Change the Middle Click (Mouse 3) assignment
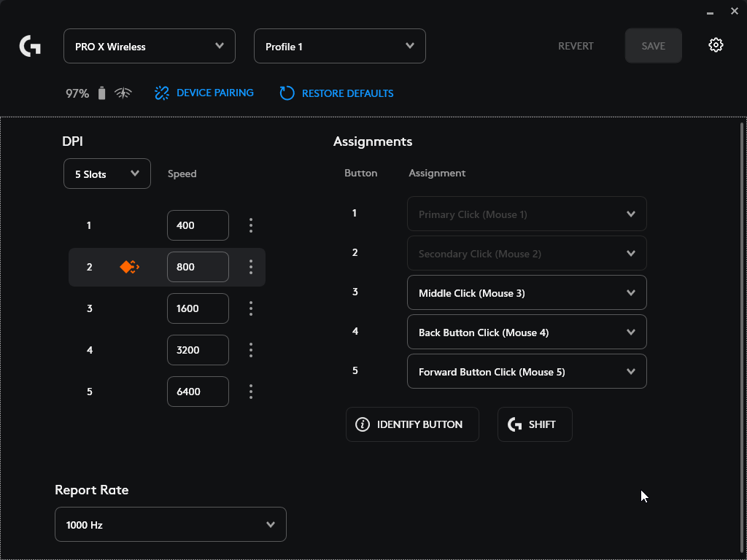This screenshot has height=560, width=747. click(x=526, y=293)
